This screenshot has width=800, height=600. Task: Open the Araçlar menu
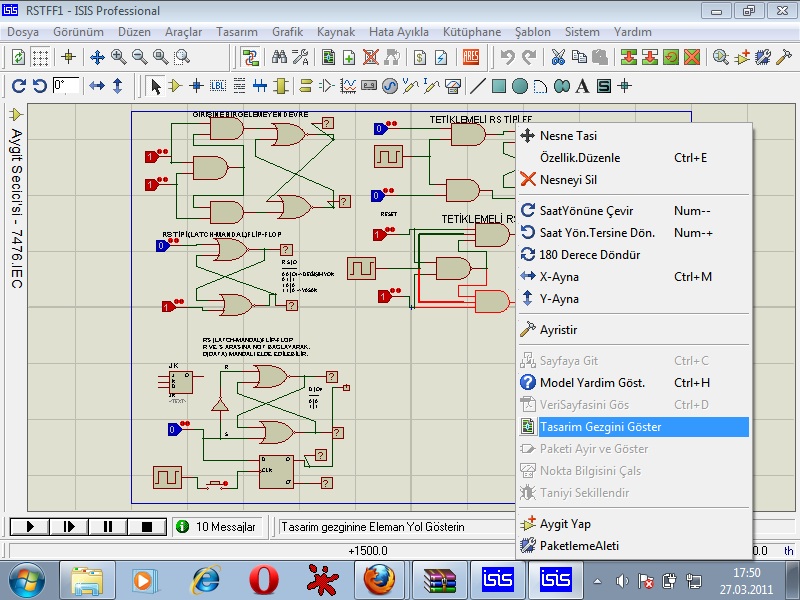[183, 32]
